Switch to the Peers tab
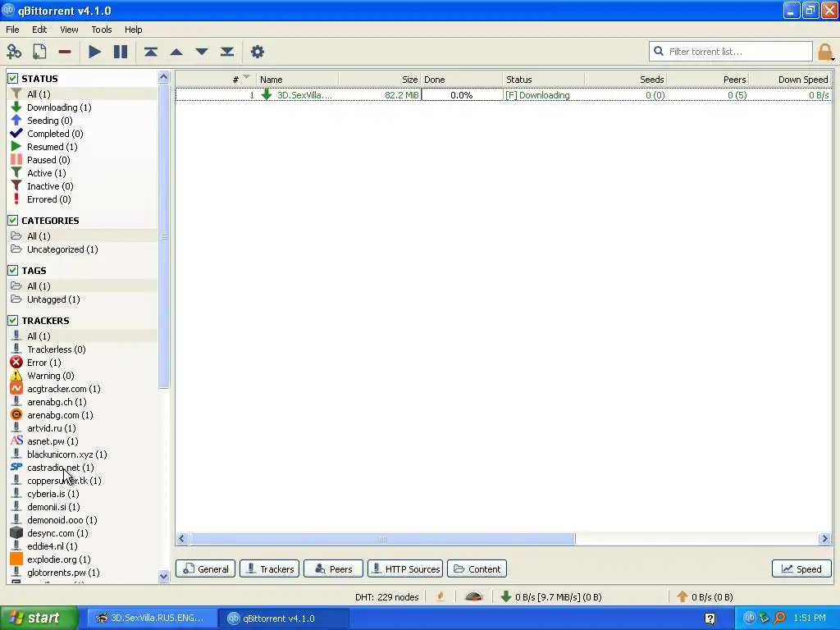This screenshot has width=840, height=630. 333,569
